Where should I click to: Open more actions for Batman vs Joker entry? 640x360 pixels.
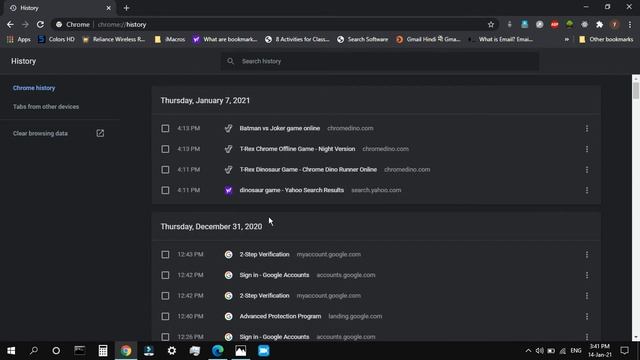click(x=587, y=129)
